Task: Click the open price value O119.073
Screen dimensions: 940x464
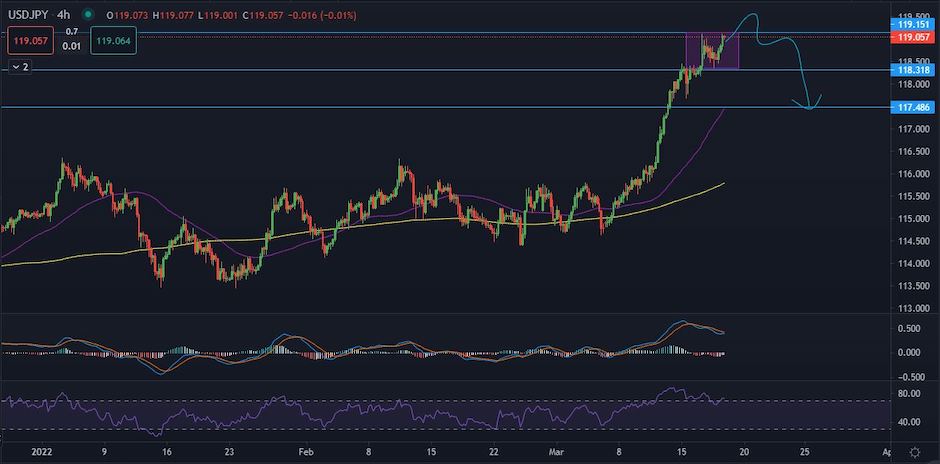Action: tap(128, 15)
